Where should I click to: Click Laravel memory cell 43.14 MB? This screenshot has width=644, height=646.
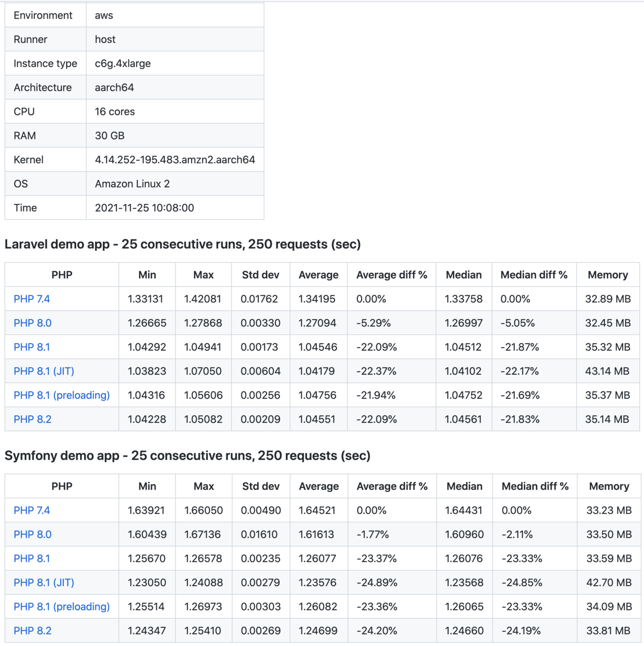pyautogui.click(x=607, y=371)
